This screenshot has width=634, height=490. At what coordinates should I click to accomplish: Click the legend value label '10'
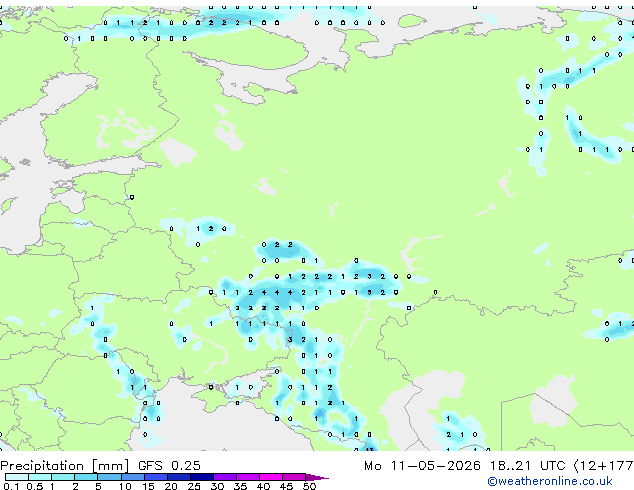coord(125,486)
